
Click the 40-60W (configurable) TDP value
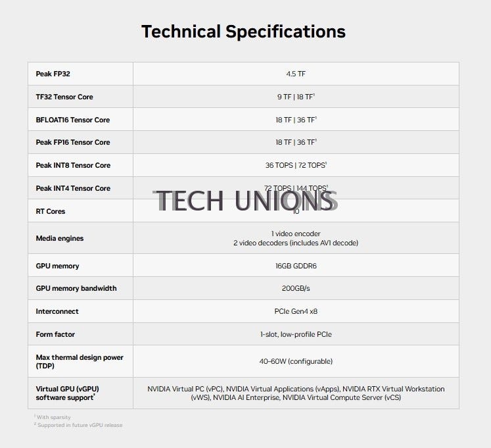296,361
